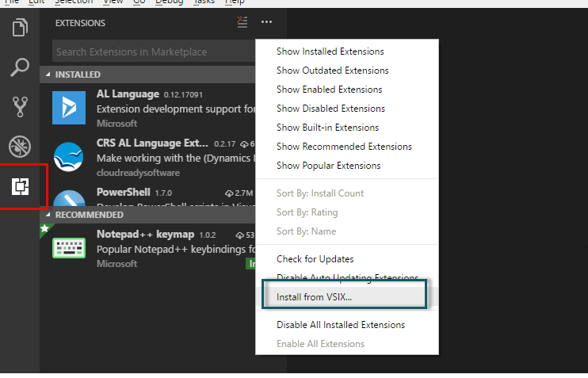The height and width of the screenshot is (378, 588).
Task: Click the EXTENSIONS panel title
Action: pos(80,23)
